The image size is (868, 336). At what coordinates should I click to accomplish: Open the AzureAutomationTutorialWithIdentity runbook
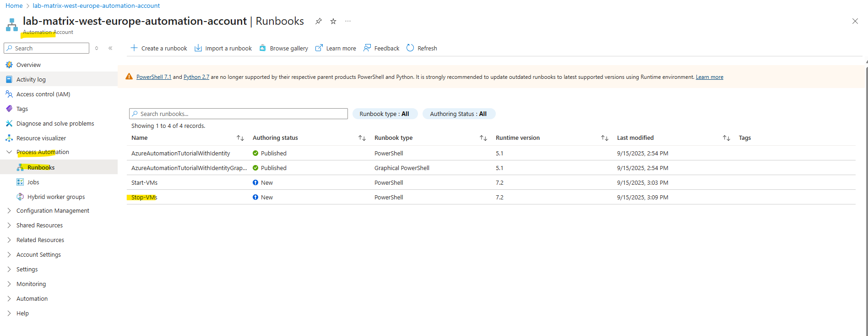point(180,153)
